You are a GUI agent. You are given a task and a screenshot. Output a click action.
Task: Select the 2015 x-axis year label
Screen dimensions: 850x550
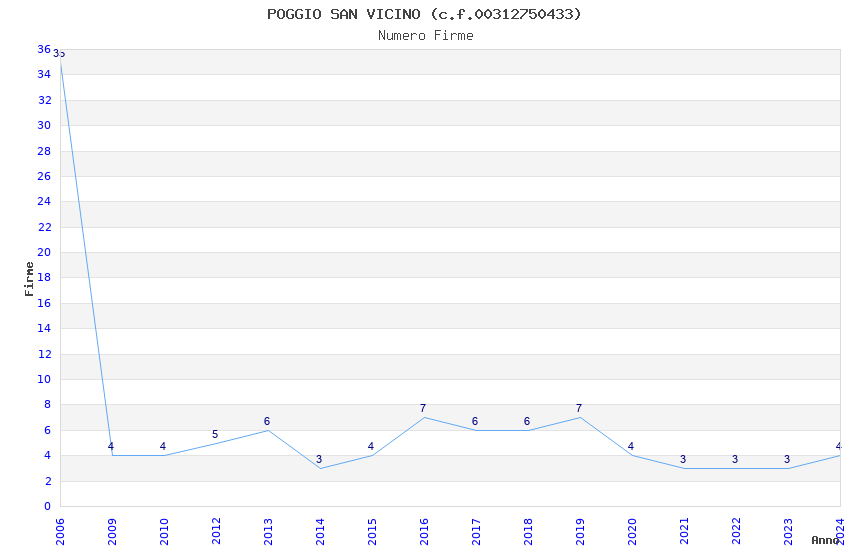[372, 532]
